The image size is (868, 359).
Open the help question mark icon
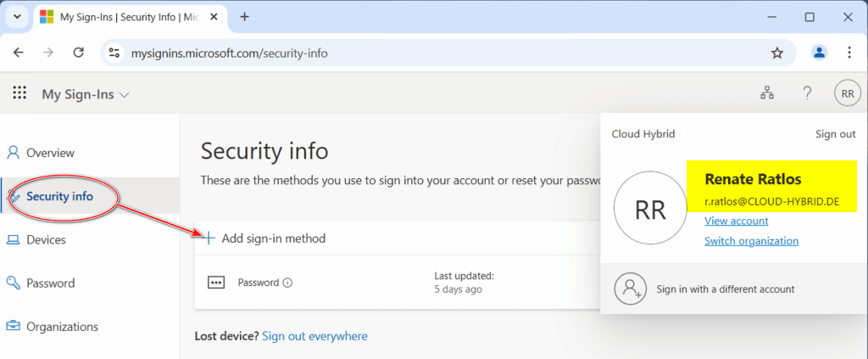[x=808, y=93]
